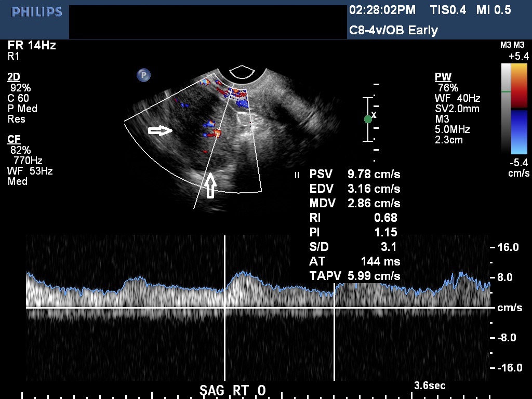Click the blue P marker icon
The width and height of the screenshot is (532, 399).
click(x=143, y=75)
